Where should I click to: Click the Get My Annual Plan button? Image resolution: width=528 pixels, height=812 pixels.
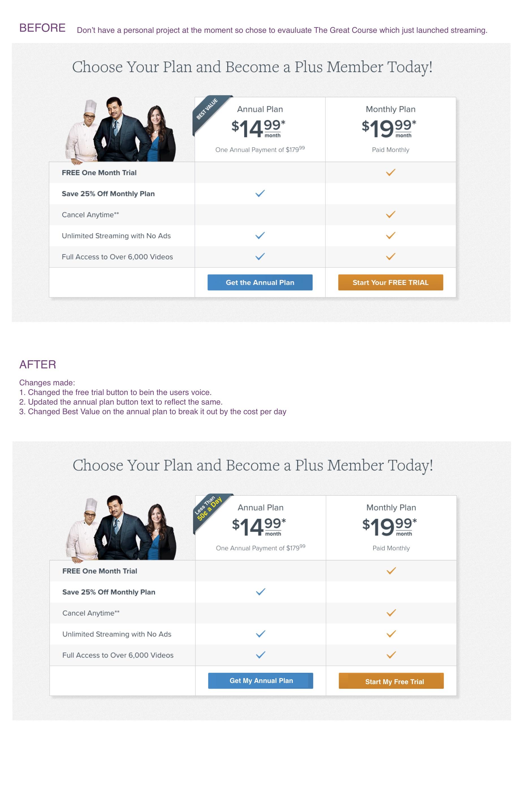260,680
